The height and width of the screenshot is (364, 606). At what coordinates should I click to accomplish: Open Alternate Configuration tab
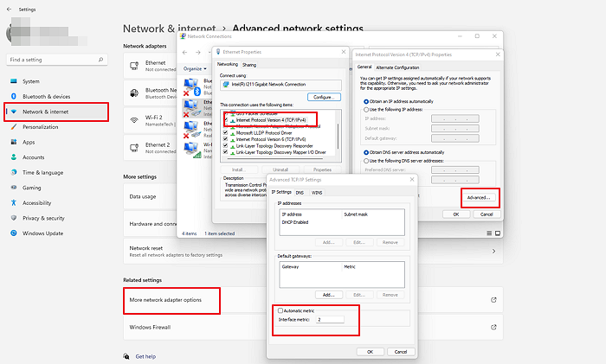coord(397,67)
